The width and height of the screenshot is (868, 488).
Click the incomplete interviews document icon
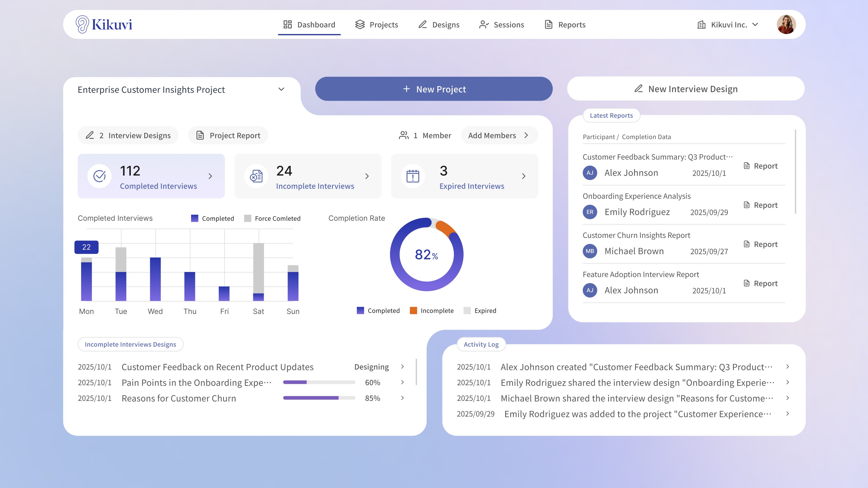pyautogui.click(x=256, y=176)
